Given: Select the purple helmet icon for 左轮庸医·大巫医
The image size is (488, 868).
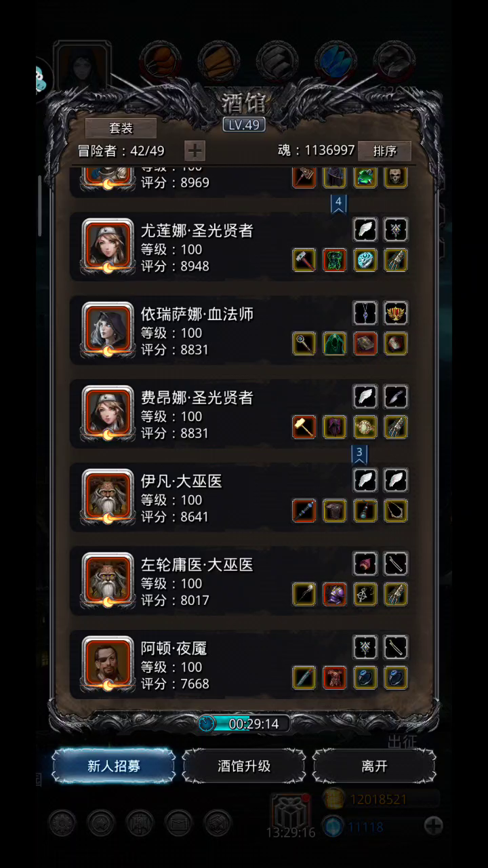Looking at the screenshot, I should click(x=334, y=594).
